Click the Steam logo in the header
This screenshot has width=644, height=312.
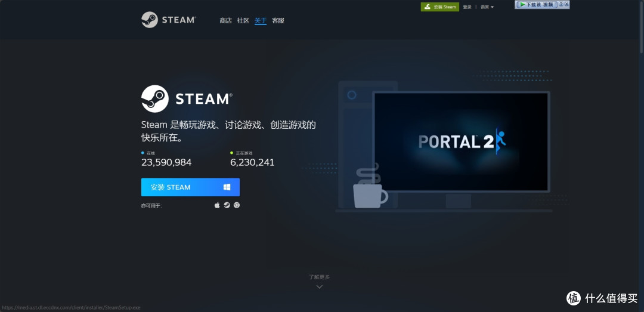tap(169, 20)
